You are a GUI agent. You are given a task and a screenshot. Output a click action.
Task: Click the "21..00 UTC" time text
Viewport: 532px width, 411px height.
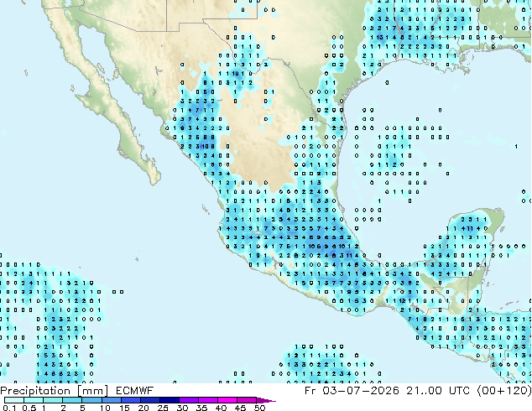point(438,390)
